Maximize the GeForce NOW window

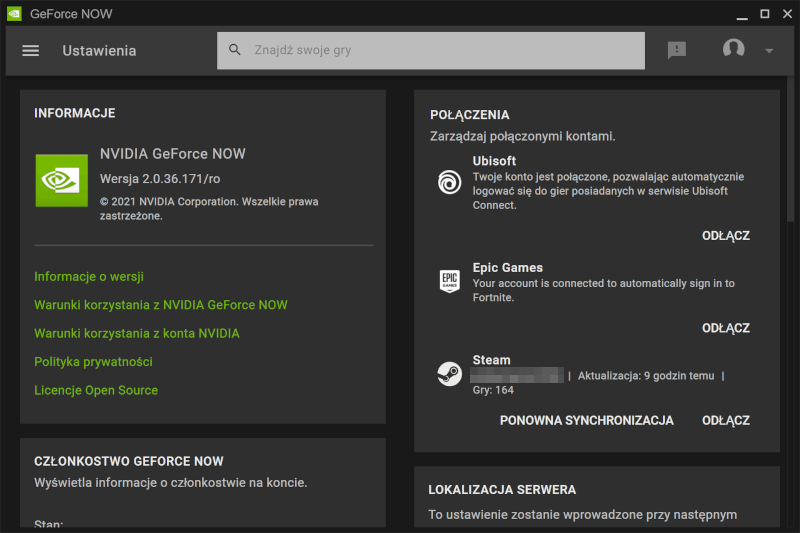(x=765, y=14)
